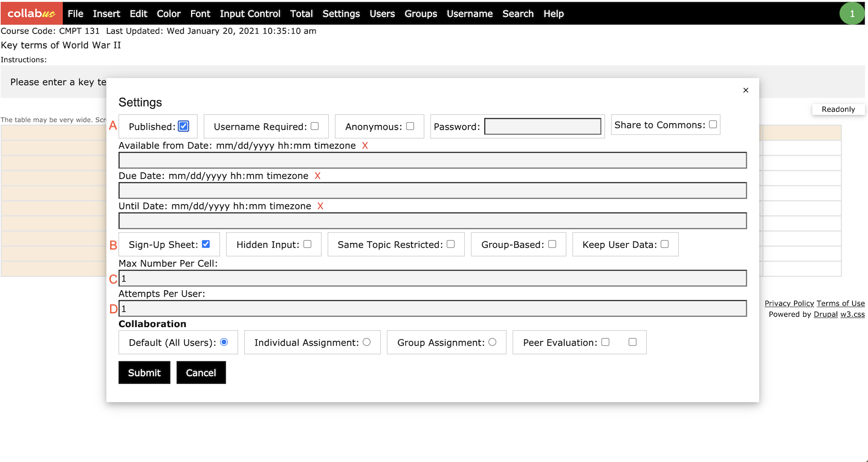Focus the Max Number Per Cell field
Screen dimensions: 868x462
433,278
